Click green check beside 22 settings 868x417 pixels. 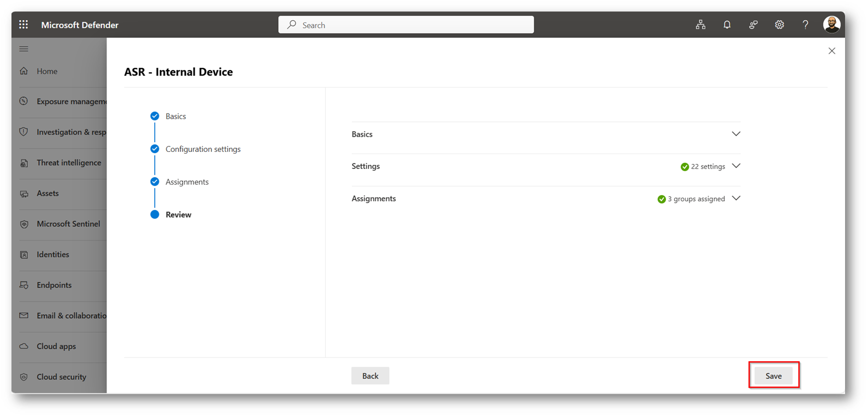coord(684,167)
